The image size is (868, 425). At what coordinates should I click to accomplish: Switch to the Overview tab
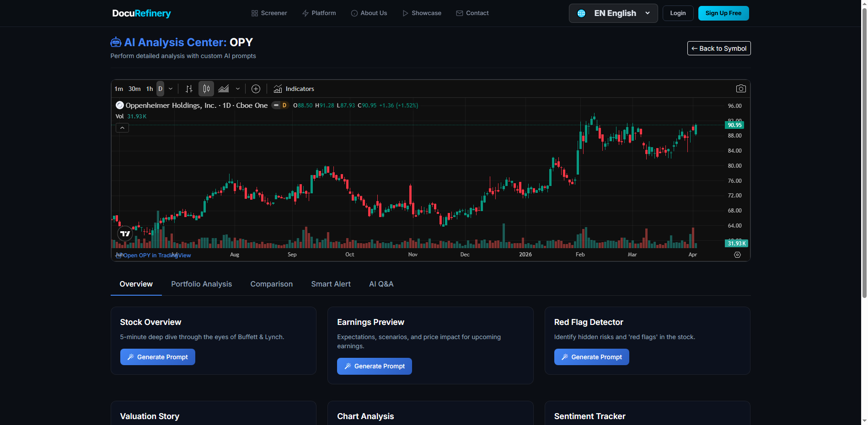click(x=136, y=284)
